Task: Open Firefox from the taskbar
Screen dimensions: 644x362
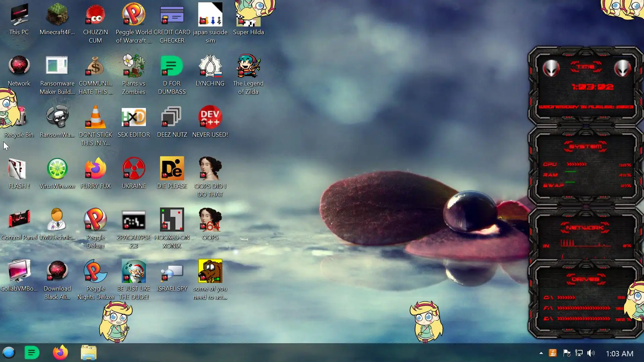Action: pos(60,353)
